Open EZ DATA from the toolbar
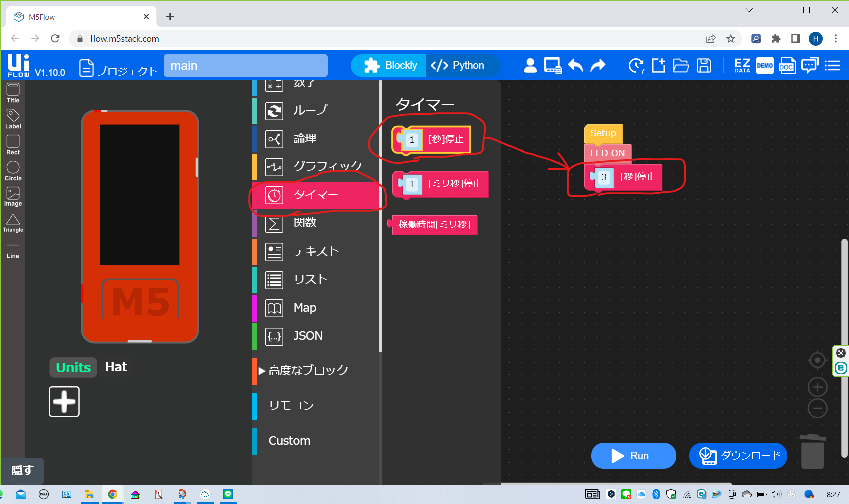Screen dimensions: 849x504 742,66
